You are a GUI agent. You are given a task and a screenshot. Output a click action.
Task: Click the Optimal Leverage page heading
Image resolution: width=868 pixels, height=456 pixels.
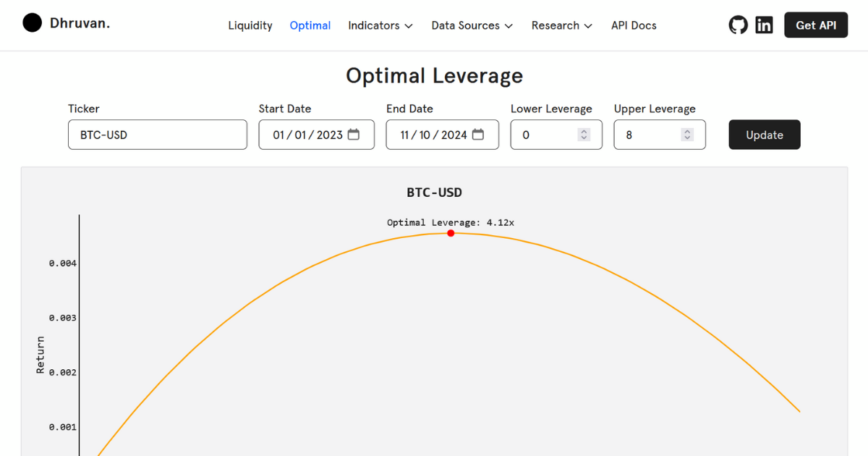(434, 75)
